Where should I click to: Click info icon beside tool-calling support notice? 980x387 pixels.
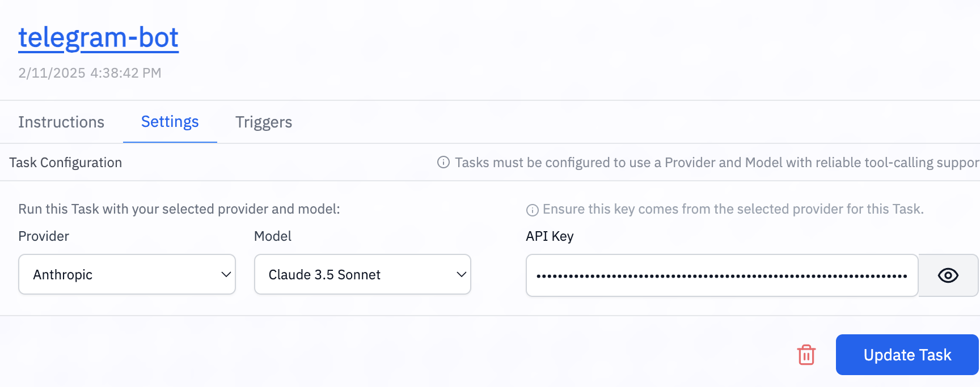click(443, 163)
